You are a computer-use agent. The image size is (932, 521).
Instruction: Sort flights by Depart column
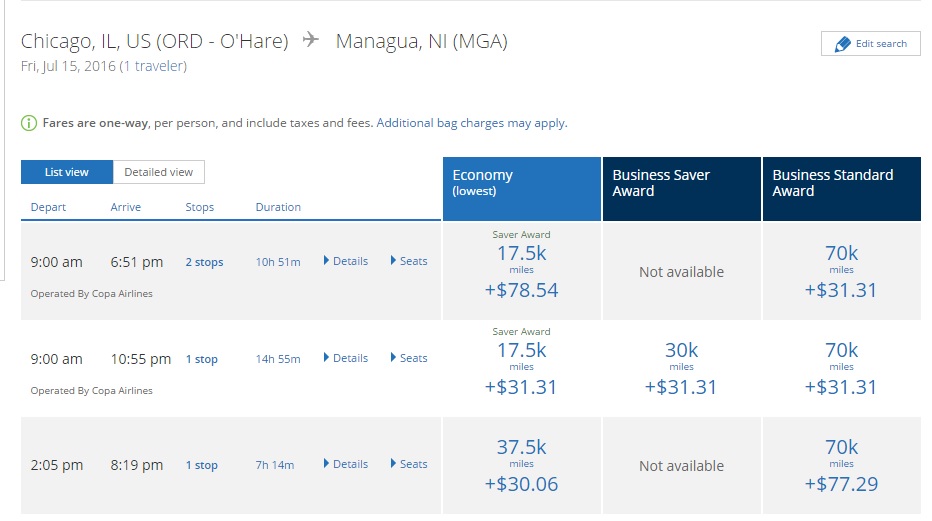point(48,207)
